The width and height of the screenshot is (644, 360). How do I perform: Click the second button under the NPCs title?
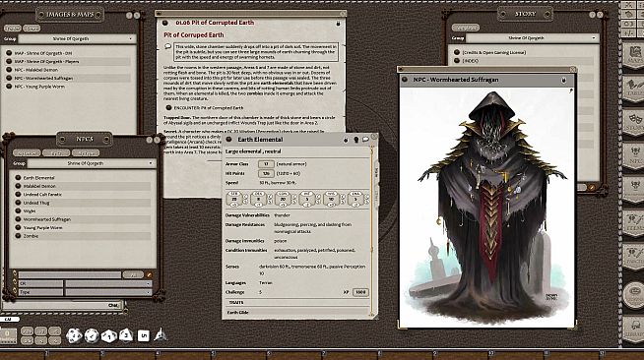(56, 152)
